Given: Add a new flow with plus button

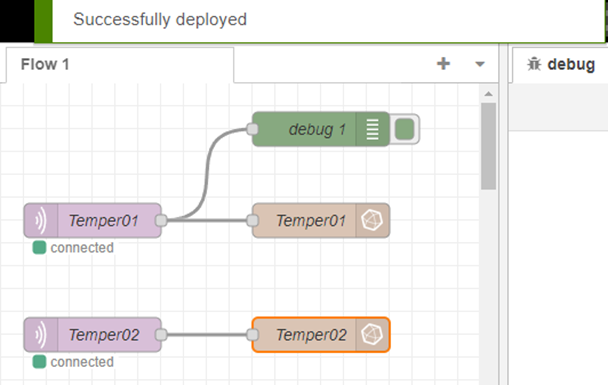Looking at the screenshot, I should (443, 64).
